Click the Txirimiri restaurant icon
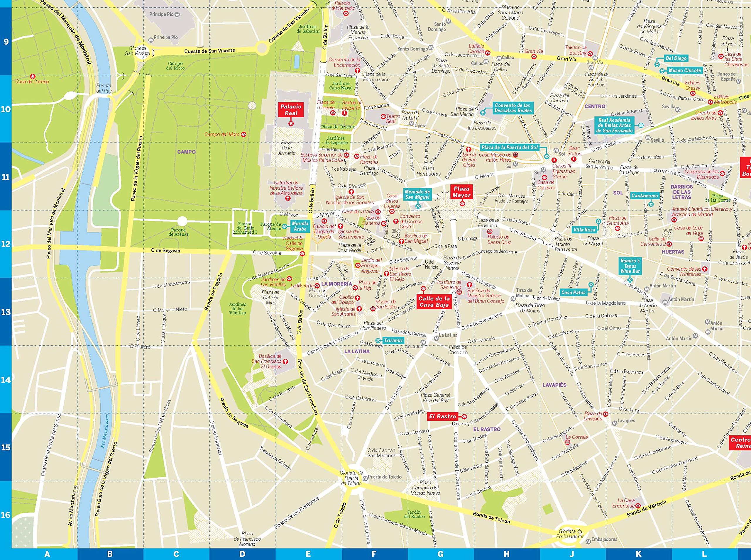 [378, 340]
